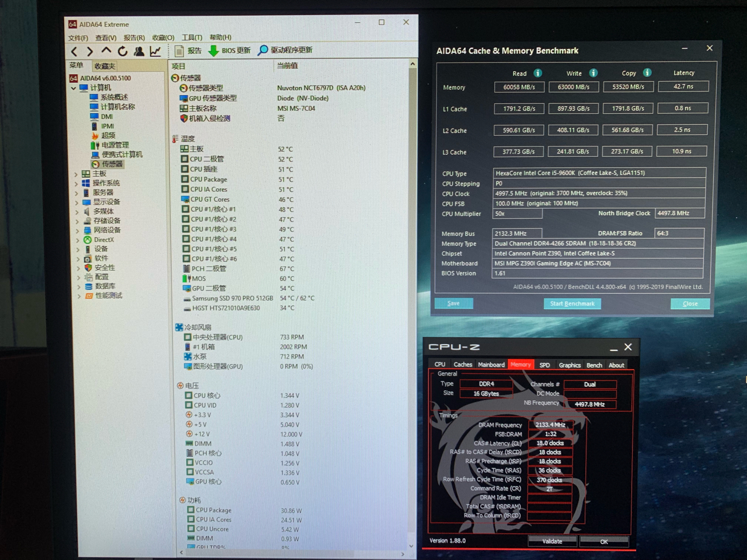The height and width of the screenshot is (560, 747).
Task: Switch to the 收藏夹 favorites tab
Action: (105, 66)
